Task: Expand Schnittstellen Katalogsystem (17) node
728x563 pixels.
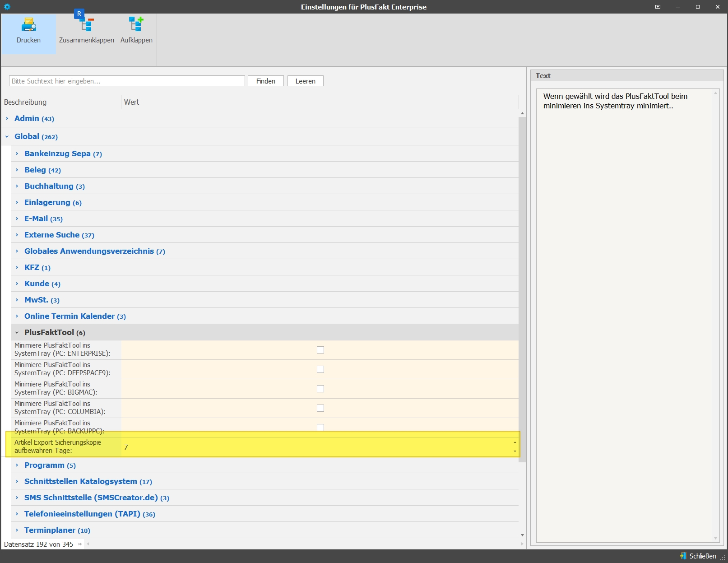Action: tap(17, 481)
